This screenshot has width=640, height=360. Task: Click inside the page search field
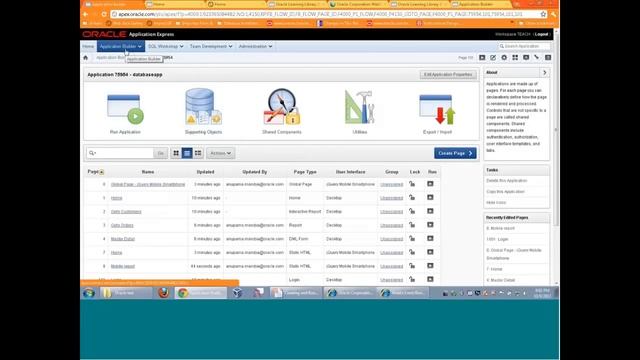click(x=125, y=153)
